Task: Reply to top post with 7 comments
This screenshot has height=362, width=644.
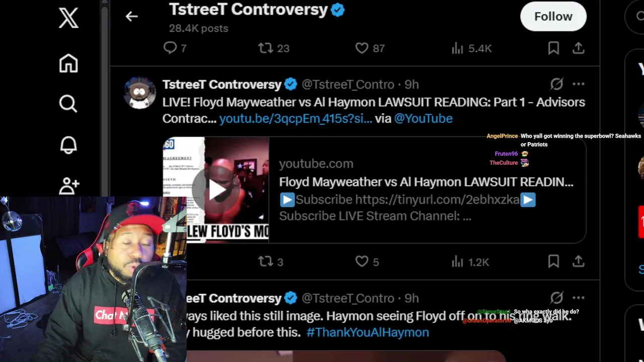Action: tap(175, 48)
